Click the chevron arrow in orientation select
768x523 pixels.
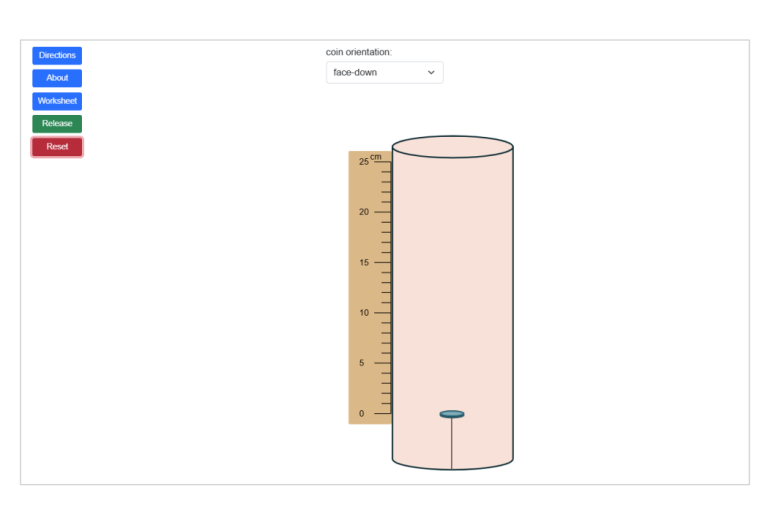432,72
